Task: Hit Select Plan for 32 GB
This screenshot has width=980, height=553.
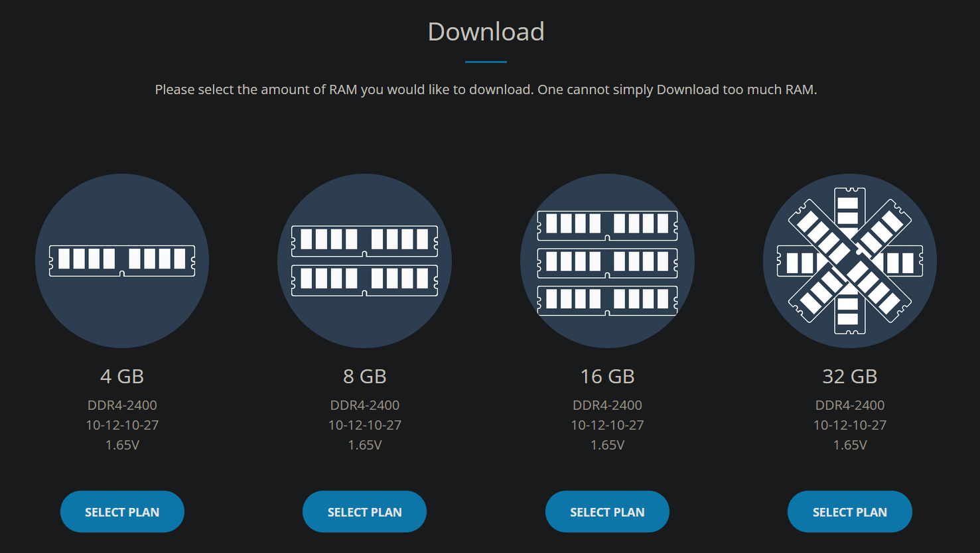Action: (x=849, y=511)
